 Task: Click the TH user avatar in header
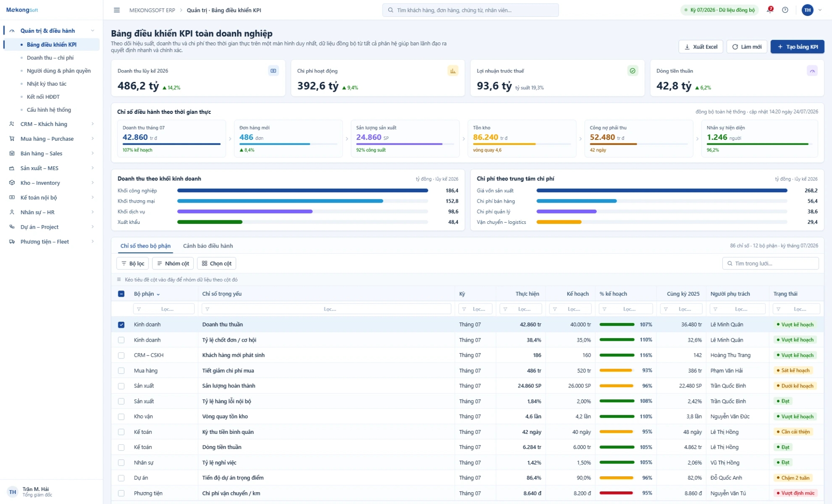(x=807, y=10)
